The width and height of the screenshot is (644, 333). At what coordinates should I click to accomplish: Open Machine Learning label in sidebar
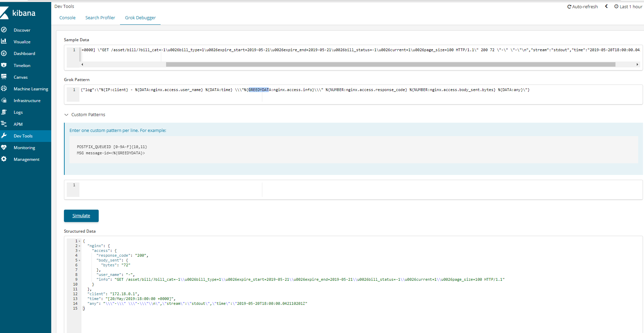click(31, 89)
